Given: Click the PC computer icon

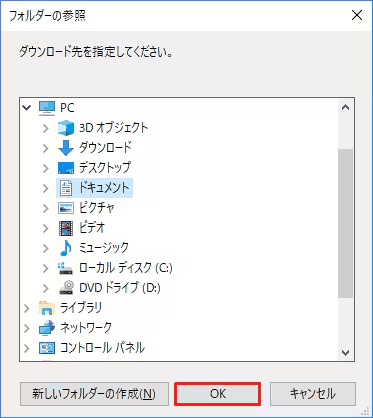Looking at the screenshot, I should coord(47,108).
